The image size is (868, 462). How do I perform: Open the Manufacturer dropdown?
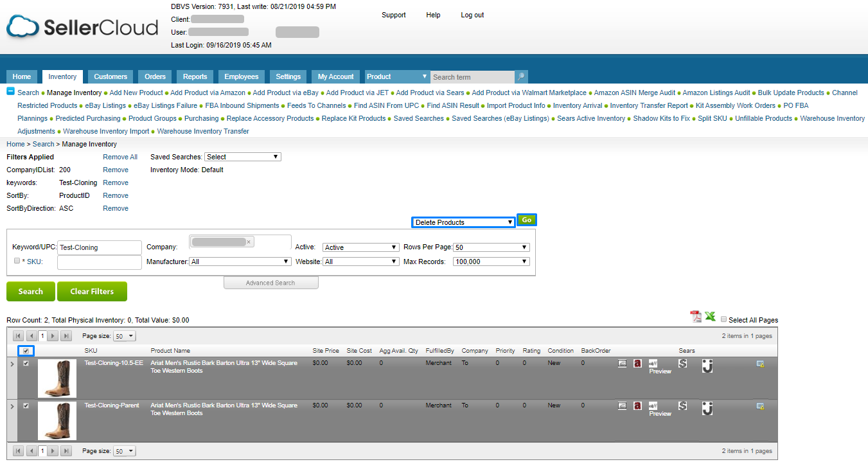click(241, 262)
